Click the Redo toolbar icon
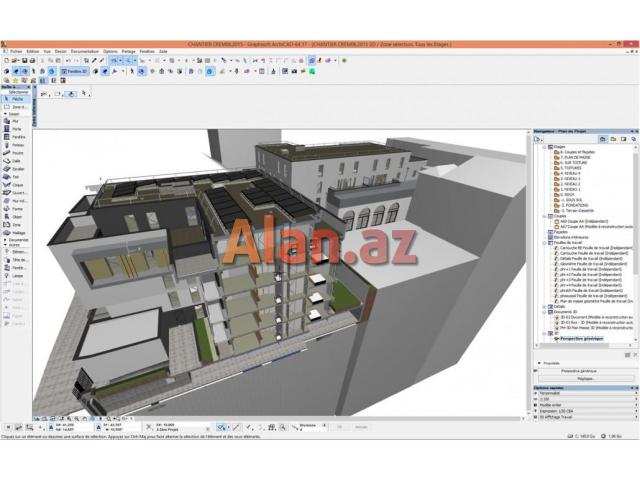The width and height of the screenshot is (640, 480). point(76,60)
